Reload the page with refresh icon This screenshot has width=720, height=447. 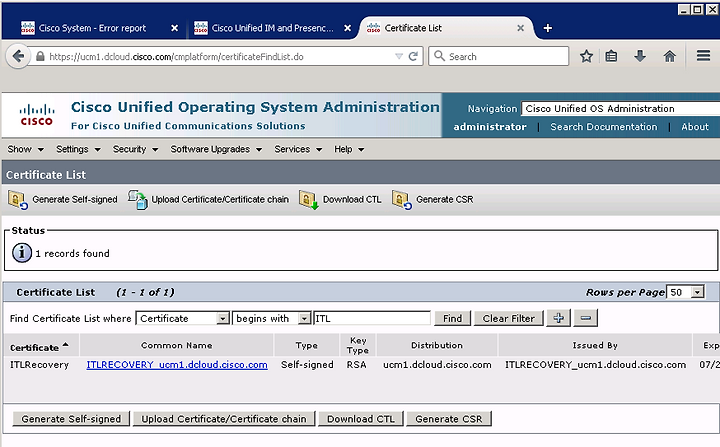click(413, 57)
